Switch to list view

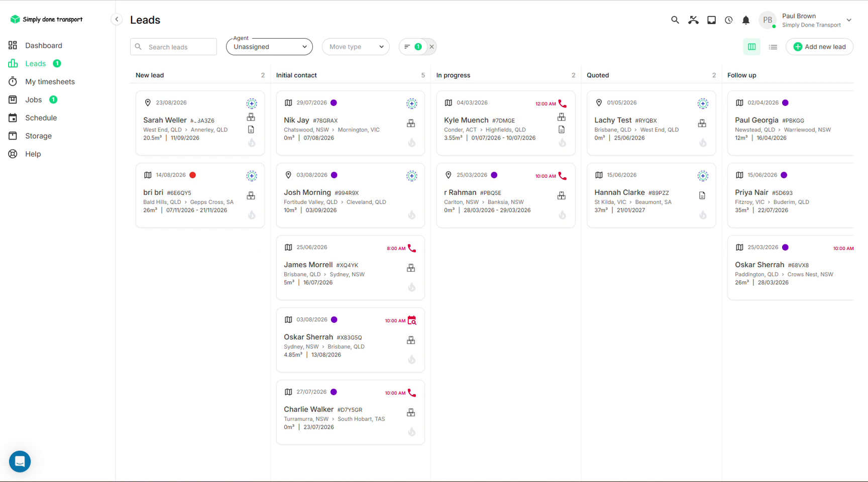click(773, 47)
